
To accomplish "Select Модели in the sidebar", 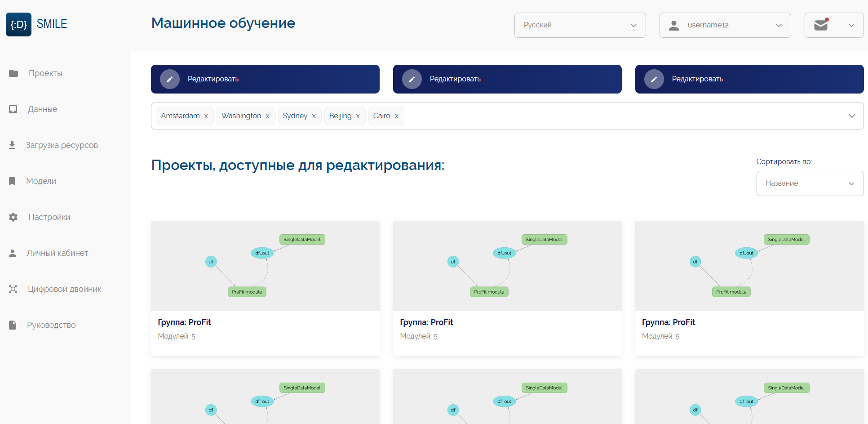I will tap(41, 181).
